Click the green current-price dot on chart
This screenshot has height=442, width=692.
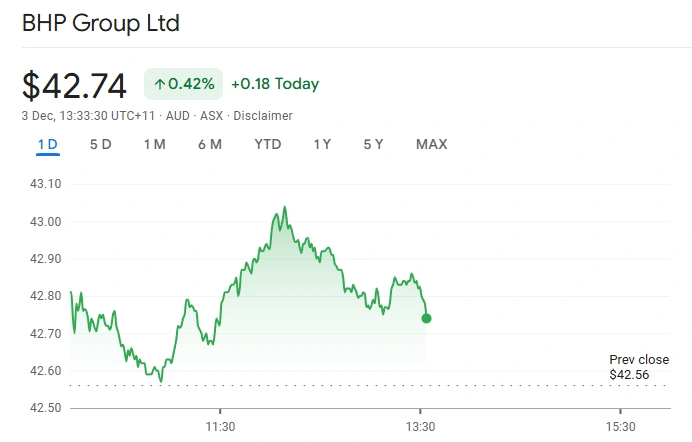[x=427, y=318]
